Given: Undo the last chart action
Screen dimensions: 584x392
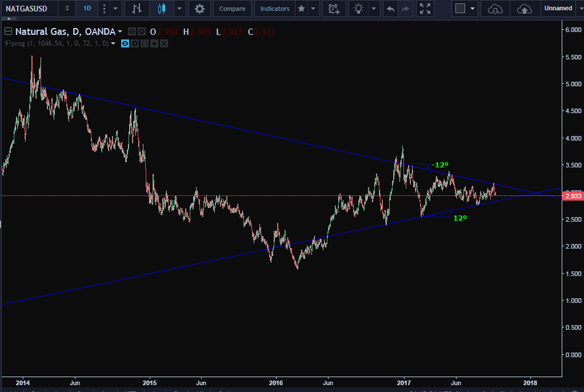Looking at the screenshot, I should [390, 9].
